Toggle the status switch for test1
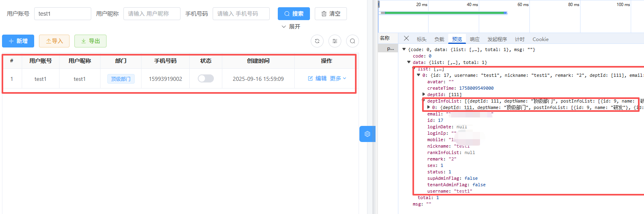Viewport: 644px width, 214px height. pos(206,78)
